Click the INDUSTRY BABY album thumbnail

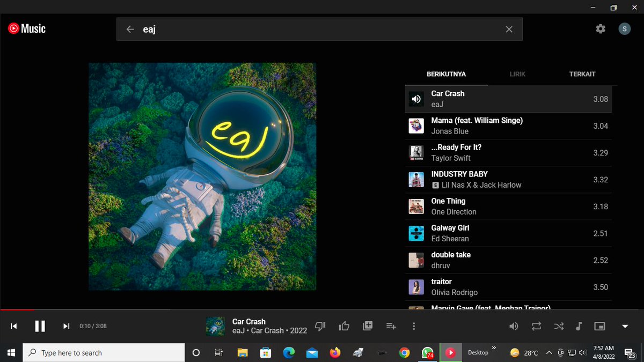(x=416, y=180)
